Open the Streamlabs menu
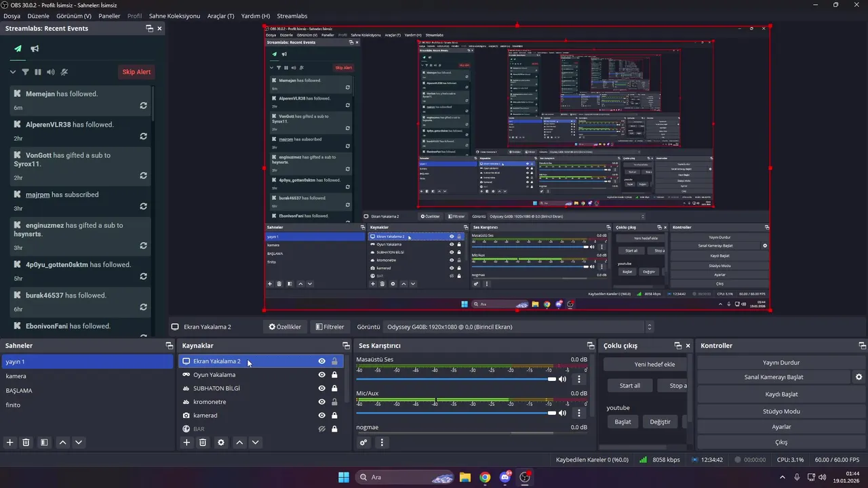 click(x=292, y=16)
